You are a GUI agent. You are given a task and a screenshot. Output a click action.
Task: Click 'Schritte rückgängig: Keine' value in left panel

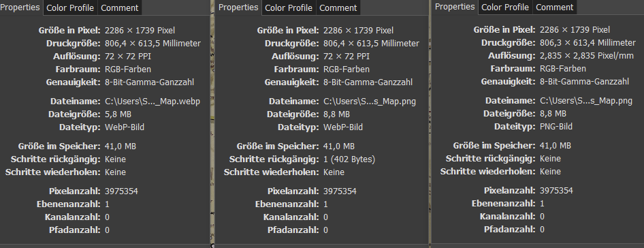pos(116,159)
